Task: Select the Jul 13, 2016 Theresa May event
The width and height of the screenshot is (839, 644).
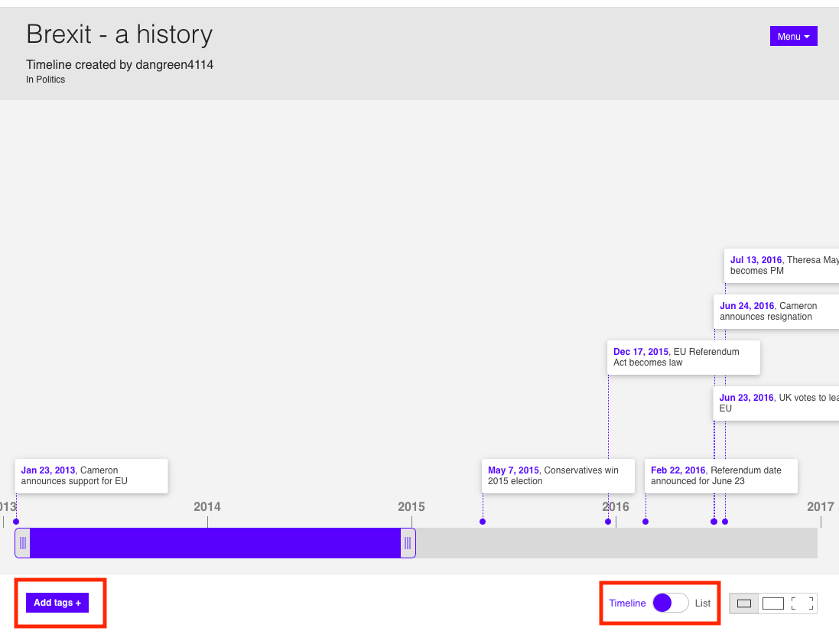Action: click(782, 265)
